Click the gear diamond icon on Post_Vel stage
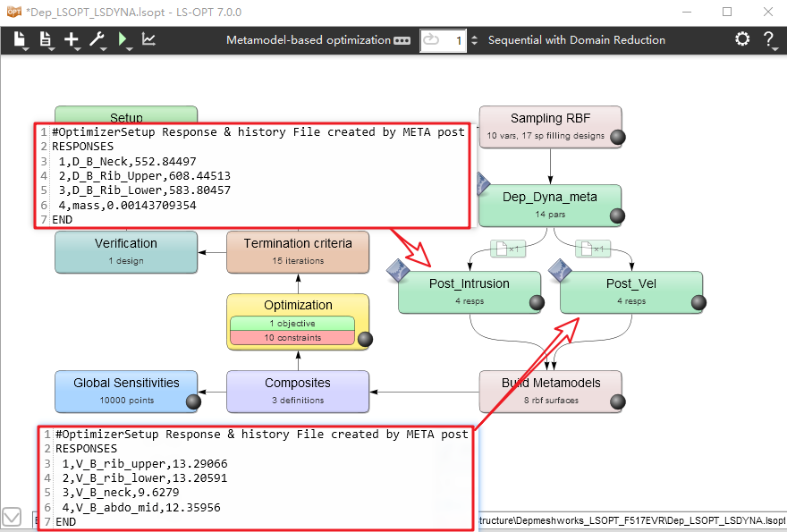Screen dimensions: 787x532 pos(560,270)
